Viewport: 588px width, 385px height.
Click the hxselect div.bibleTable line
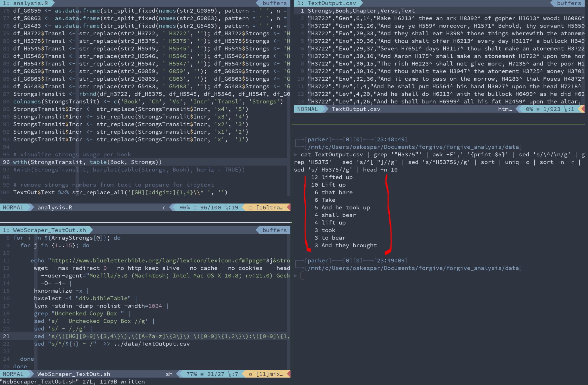click(x=86, y=298)
